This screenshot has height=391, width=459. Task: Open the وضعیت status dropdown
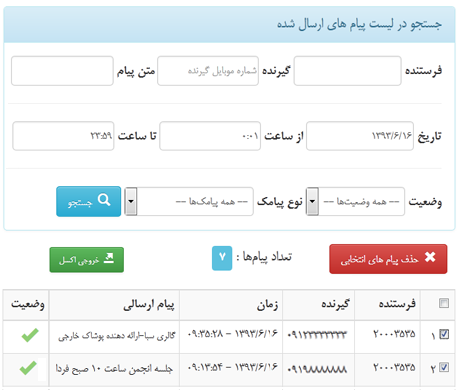coord(355,201)
